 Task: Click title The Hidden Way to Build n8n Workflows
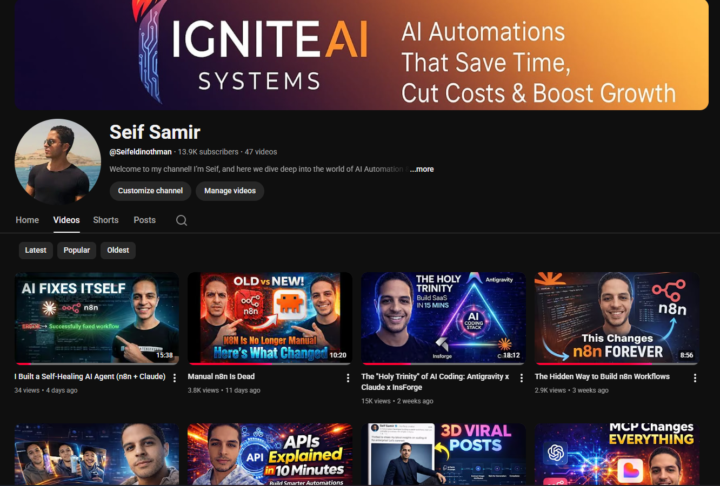click(x=602, y=376)
